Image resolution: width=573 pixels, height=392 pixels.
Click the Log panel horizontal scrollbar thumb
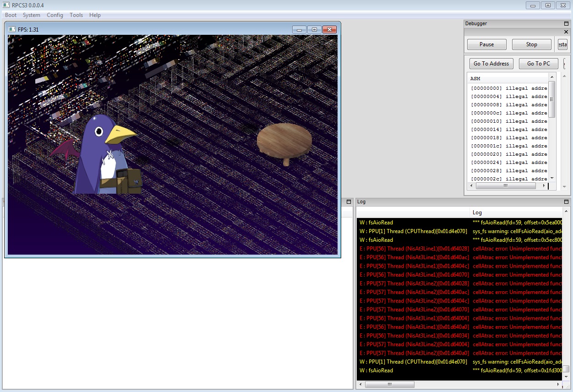pyautogui.click(x=389, y=385)
